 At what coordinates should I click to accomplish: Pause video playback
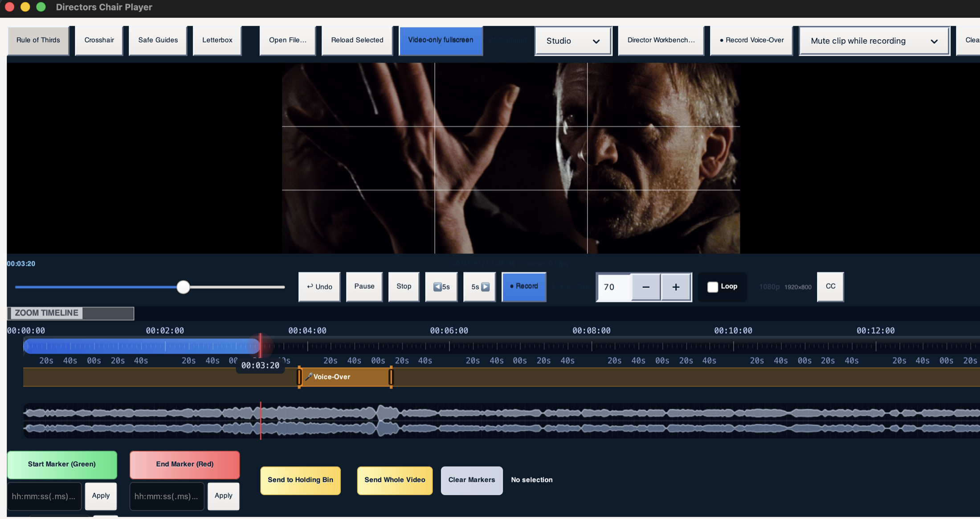pyautogui.click(x=364, y=287)
